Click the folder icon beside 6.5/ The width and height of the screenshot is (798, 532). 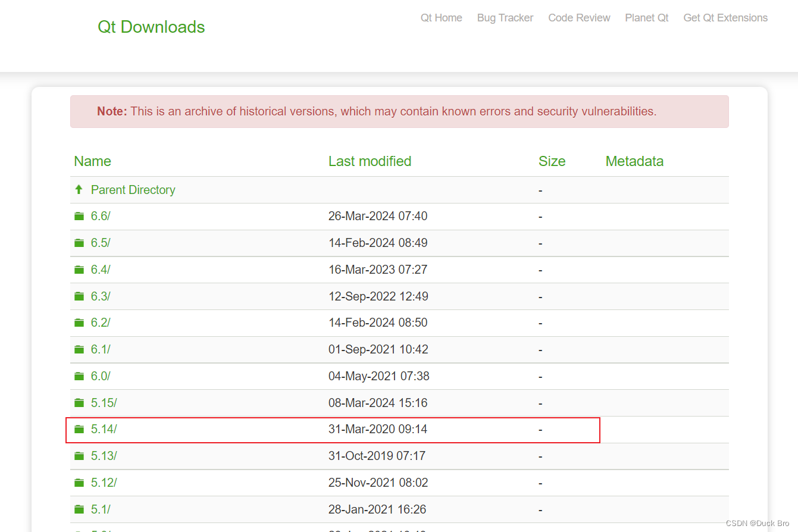coord(79,243)
